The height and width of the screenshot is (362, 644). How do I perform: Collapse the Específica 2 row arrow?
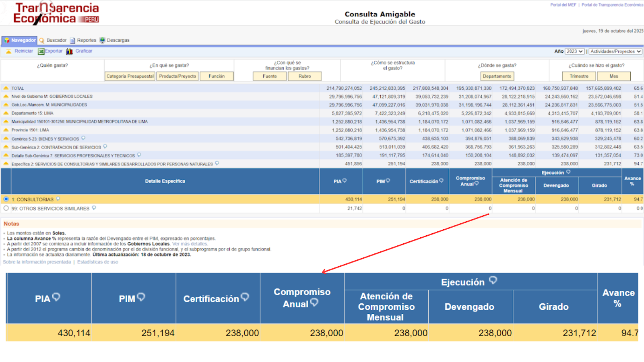click(6, 164)
